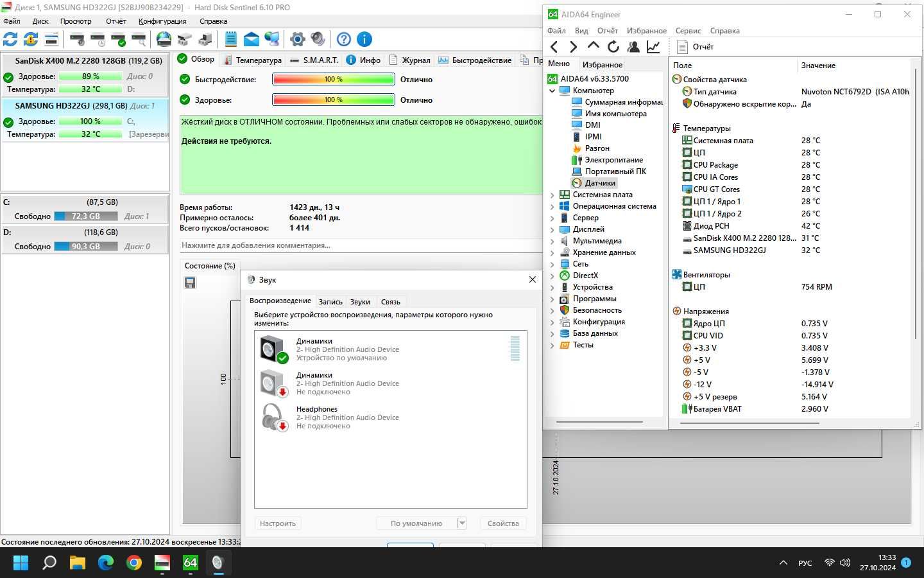The height and width of the screenshot is (578, 924).
Task: Open the notepad report icon in Hard Disk Sentinel
Action: [231, 39]
